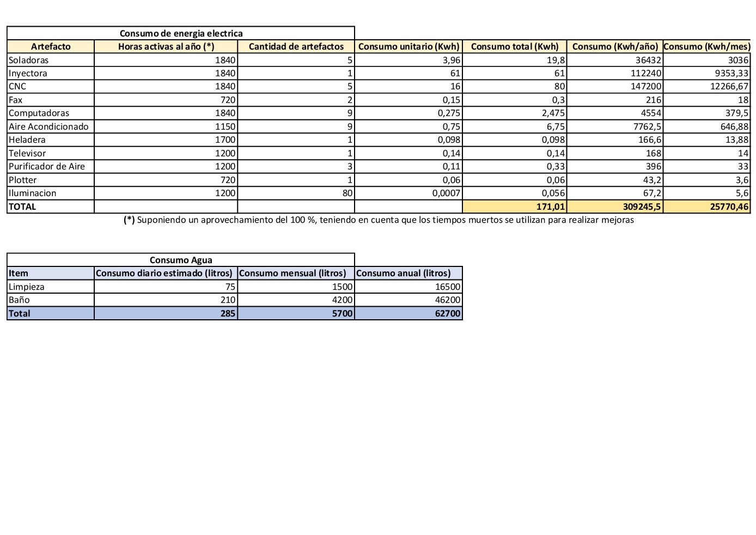
Task: Select the Soladoras row label
Action: click(51, 60)
